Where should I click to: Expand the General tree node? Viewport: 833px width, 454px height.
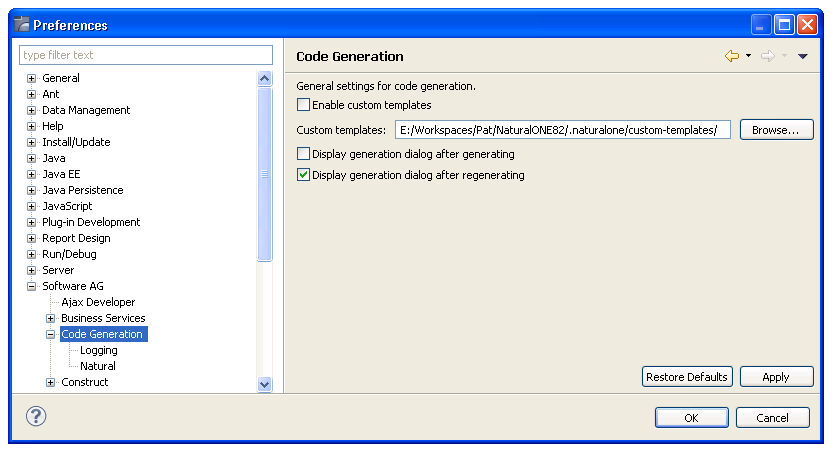[32, 78]
